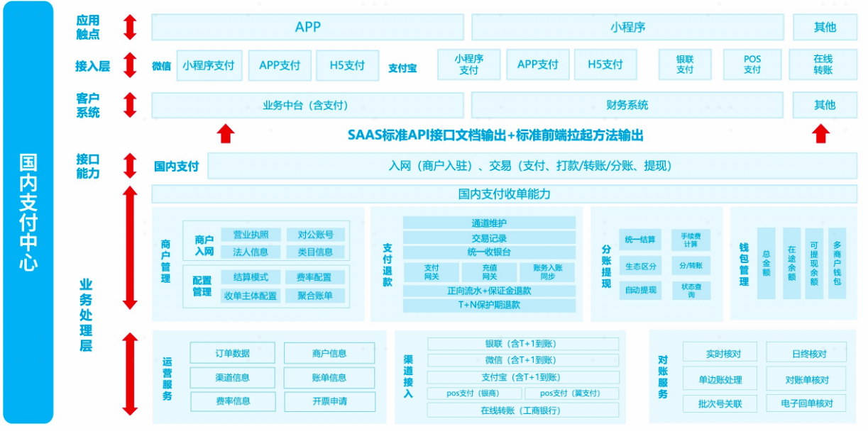This screenshot has height=436, width=868.
Task: Click the POS支付 access box
Action: tap(752, 65)
